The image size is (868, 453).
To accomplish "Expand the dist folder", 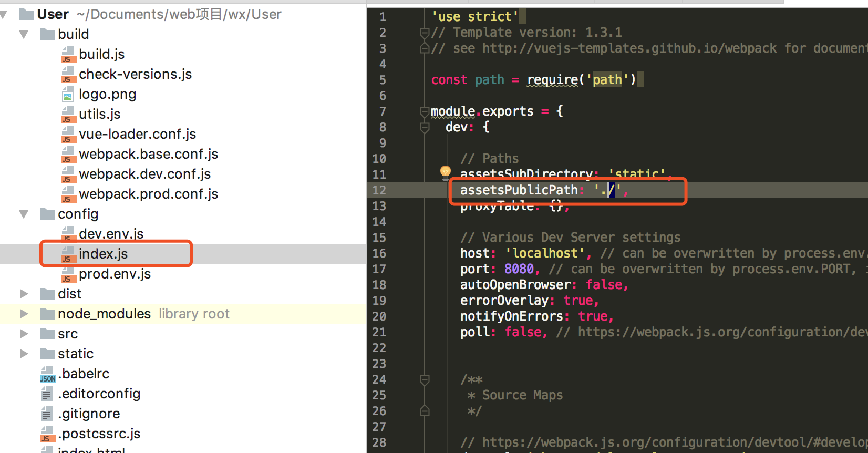I will tap(24, 294).
